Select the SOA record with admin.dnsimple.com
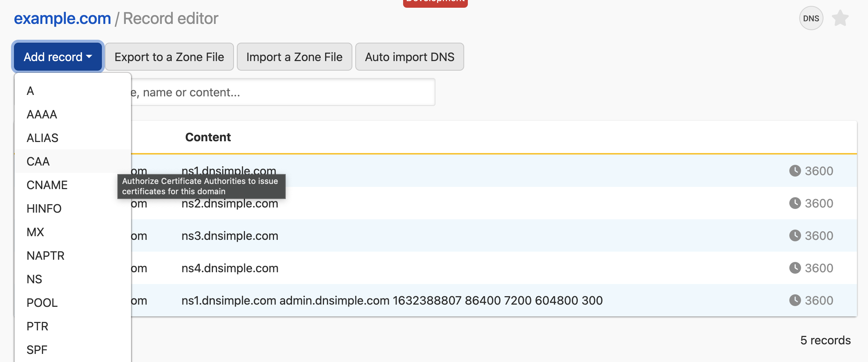 [392, 301]
